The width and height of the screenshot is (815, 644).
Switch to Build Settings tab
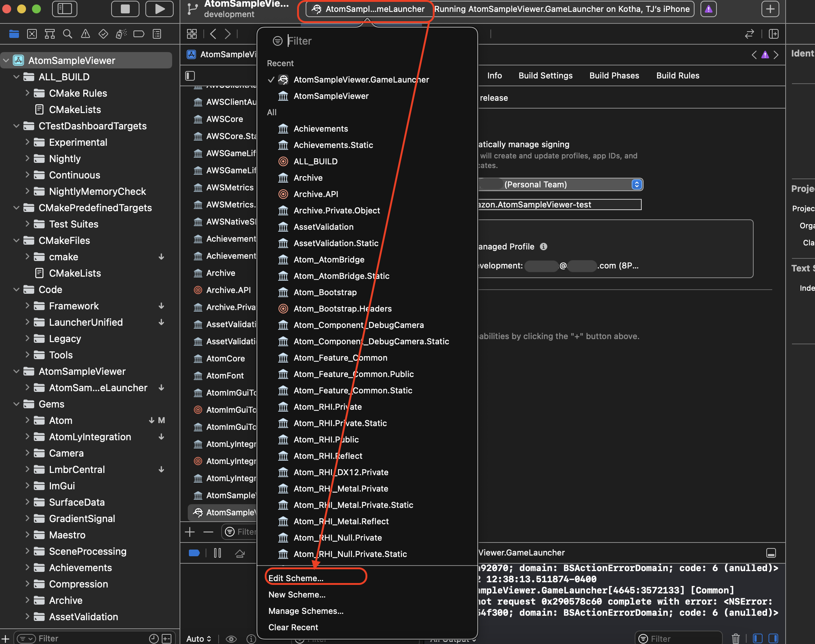[x=545, y=75]
